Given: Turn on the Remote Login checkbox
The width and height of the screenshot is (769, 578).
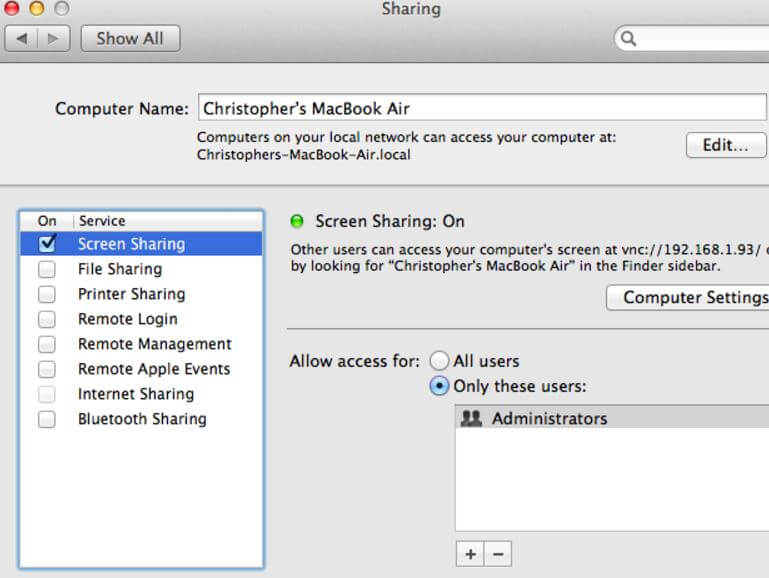Looking at the screenshot, I should pyautogui.click(x=47, y=319).
